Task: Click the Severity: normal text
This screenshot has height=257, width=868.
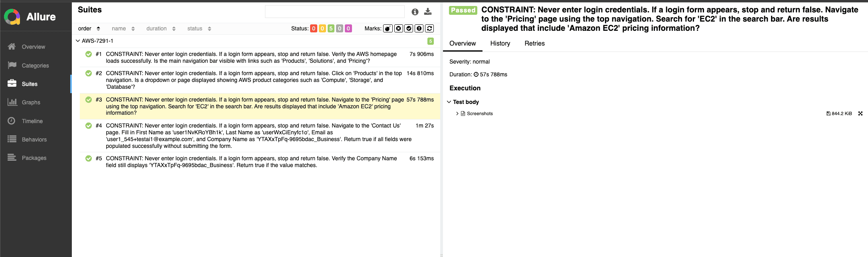Action: click(x=469, y=62)
